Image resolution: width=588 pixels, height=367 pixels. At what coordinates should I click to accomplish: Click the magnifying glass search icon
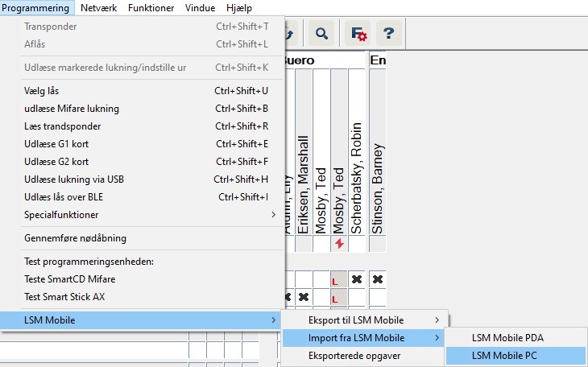[321, 34]
